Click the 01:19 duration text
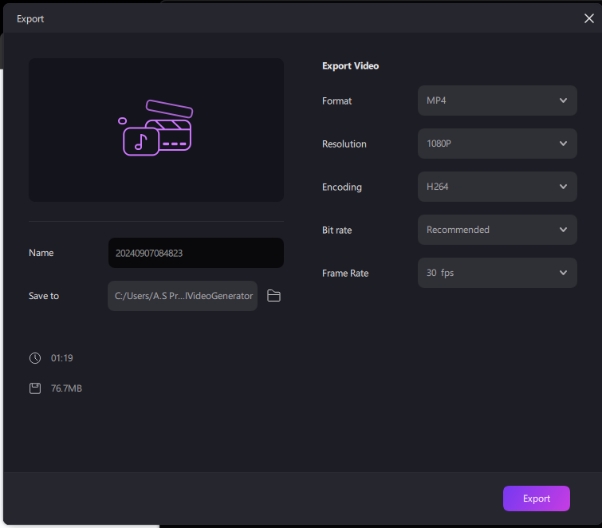Viewport: 602px width, 528px height. point(63,358)
